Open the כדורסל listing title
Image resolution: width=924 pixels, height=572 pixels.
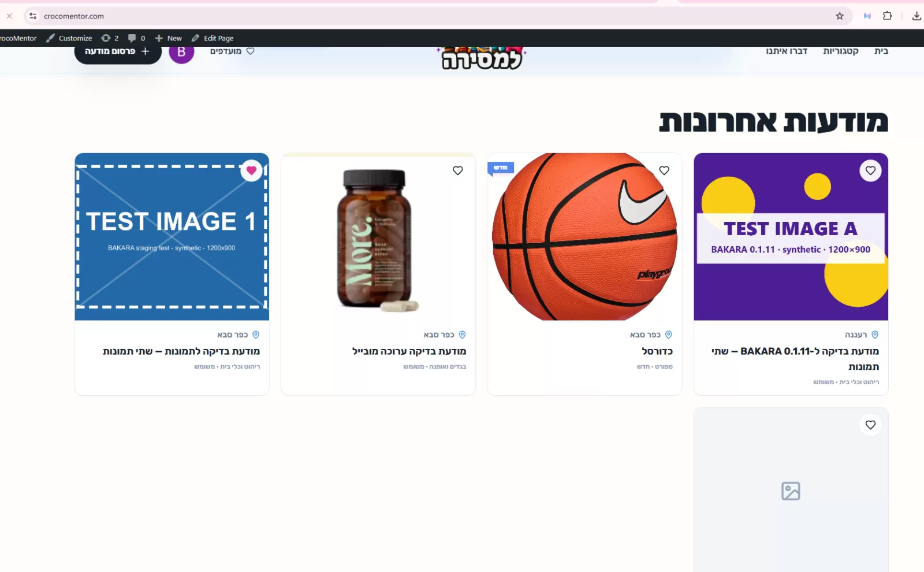tap(657, 351)
